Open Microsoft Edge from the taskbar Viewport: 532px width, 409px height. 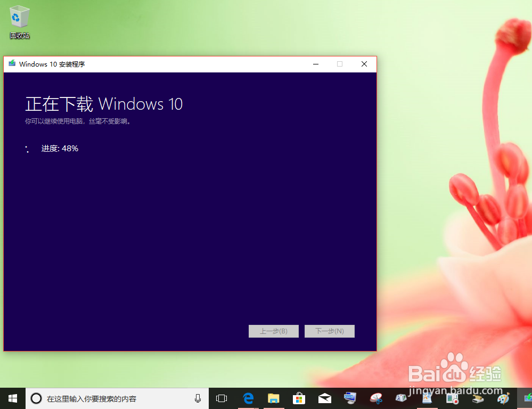click(248, 398)
